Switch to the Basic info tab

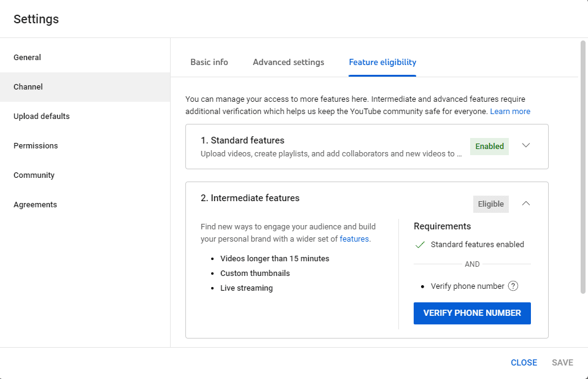(x=209, y=62)
